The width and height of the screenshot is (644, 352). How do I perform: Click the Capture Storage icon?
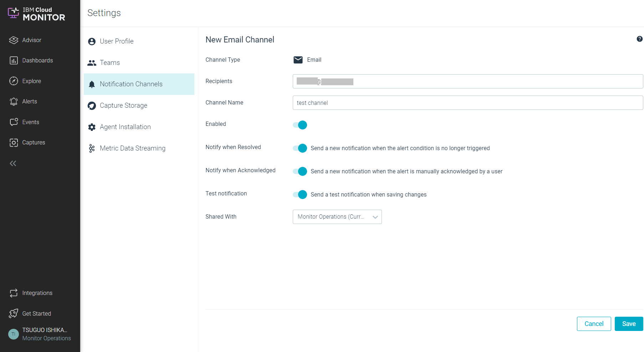(92, 106)
